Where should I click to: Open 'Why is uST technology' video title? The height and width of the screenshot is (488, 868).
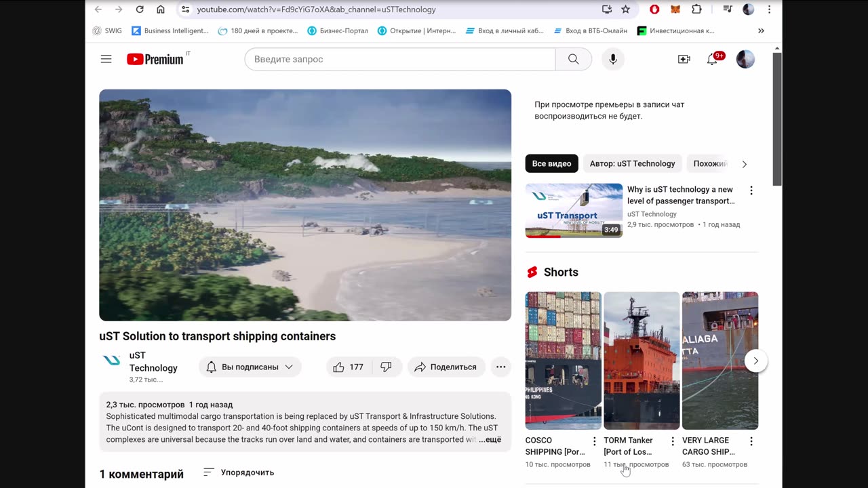click(681, 195)
